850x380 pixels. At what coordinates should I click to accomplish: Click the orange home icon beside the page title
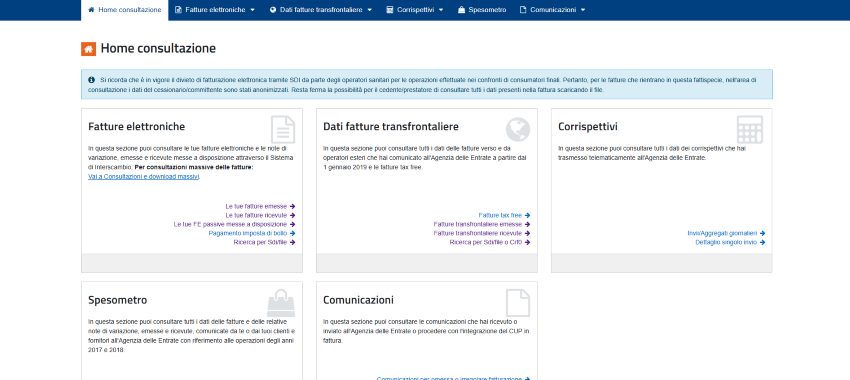click(88, 49)
